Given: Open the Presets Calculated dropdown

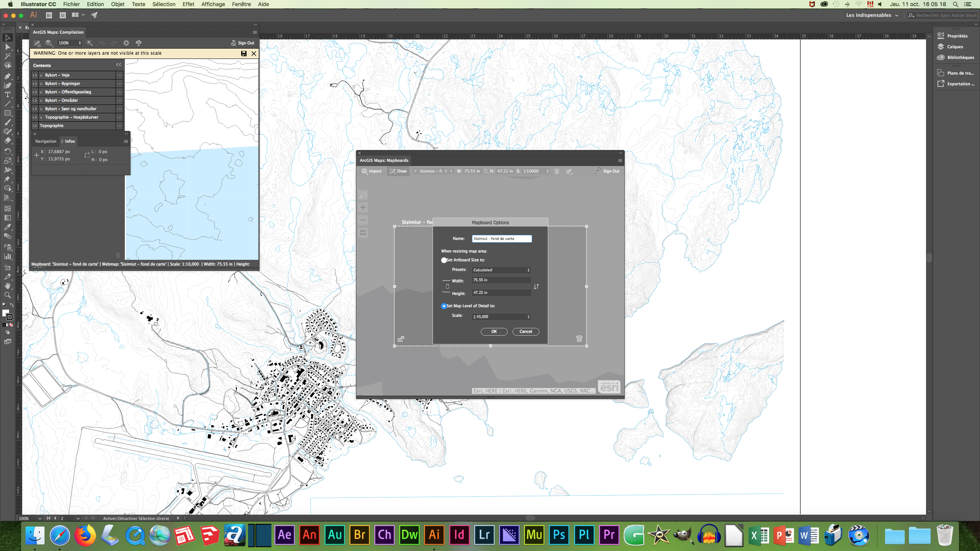Looking at the screenshot, I should click(x=501, y=270).
